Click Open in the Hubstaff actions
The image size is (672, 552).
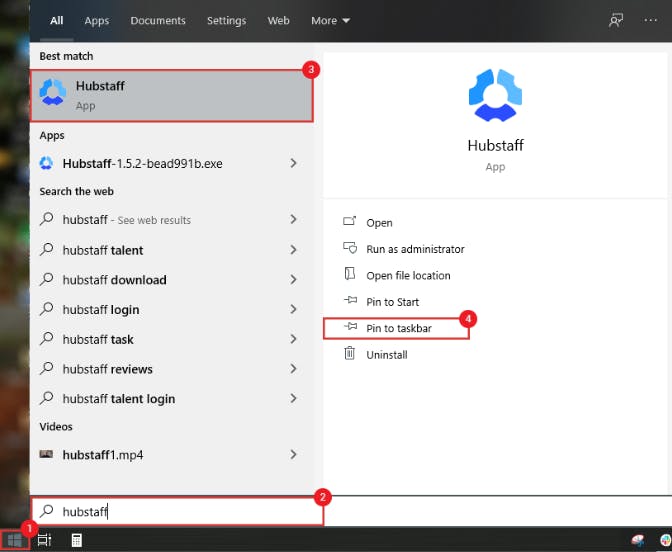click(379, 223)
